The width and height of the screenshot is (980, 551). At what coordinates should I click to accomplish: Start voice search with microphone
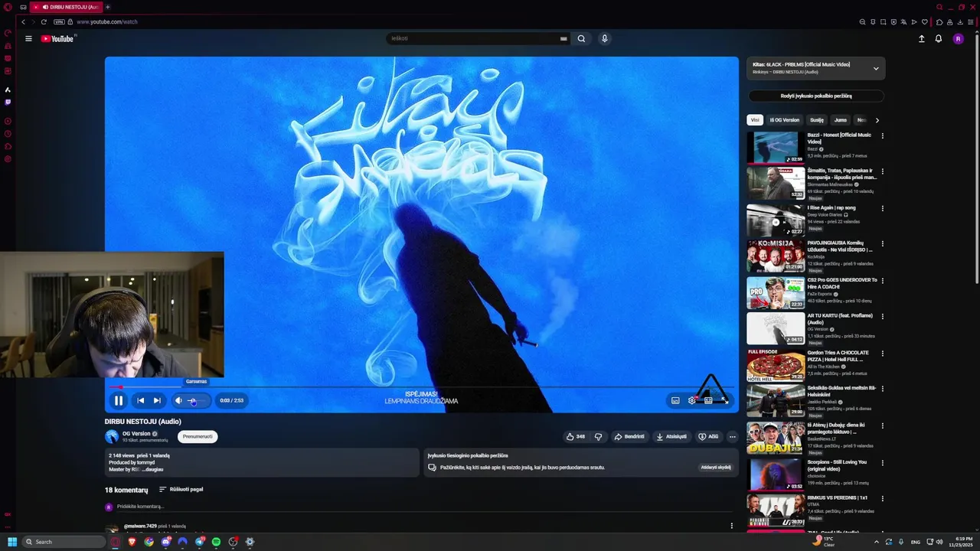pos(604,38)
